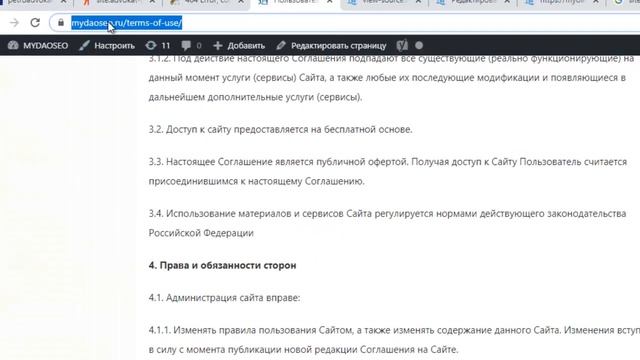Click paragraph 3.3 about публичной офертой

click(388, 171)
